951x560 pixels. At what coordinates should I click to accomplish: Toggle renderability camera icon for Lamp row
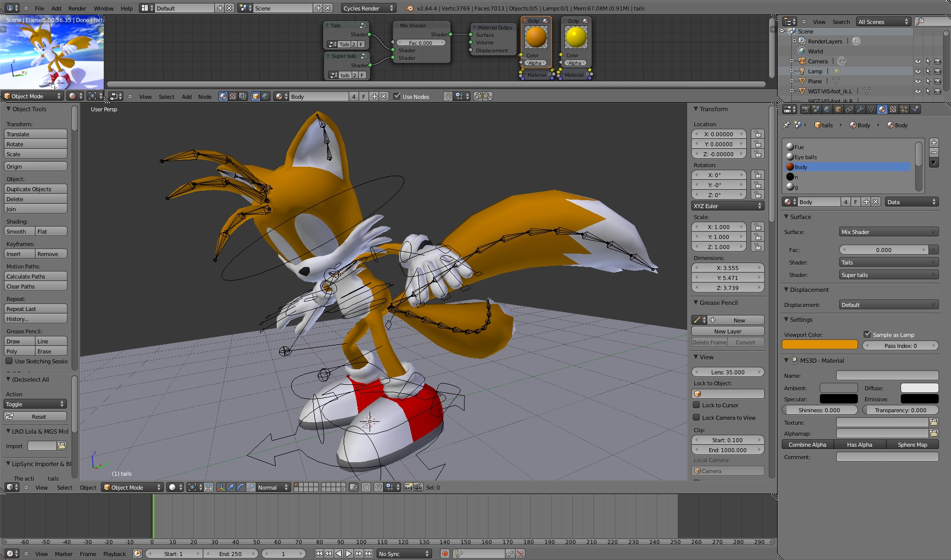[938, 71]
